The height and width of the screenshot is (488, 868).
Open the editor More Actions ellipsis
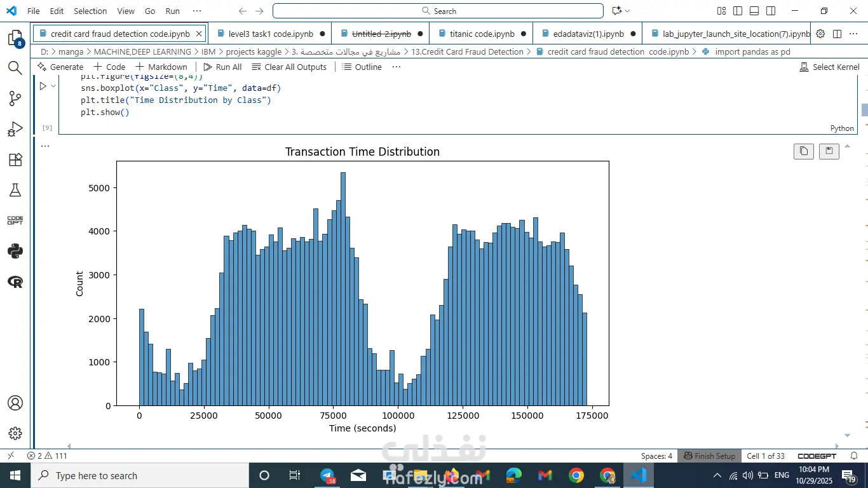[x=853, y=34]
